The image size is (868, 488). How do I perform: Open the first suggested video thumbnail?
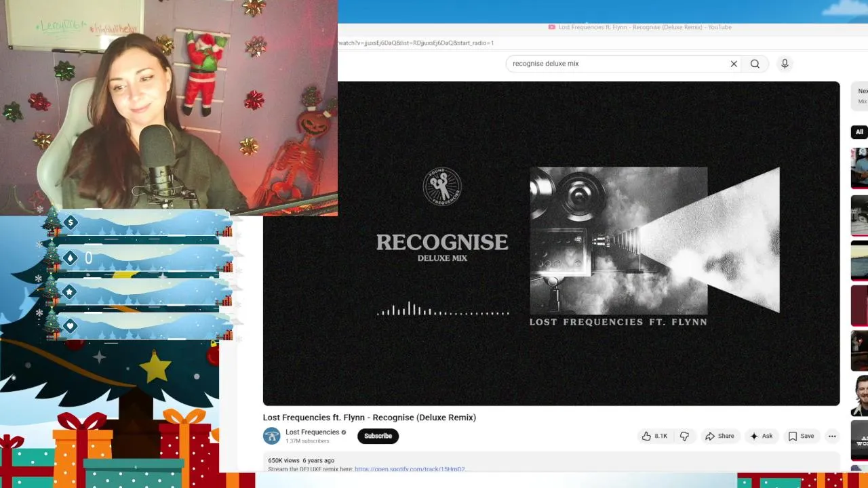click(x=859, y=168)
